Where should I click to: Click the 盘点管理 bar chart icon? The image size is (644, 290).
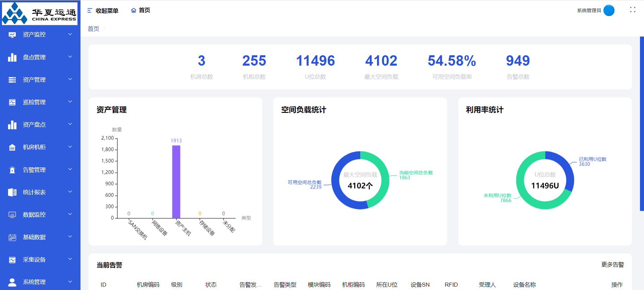coord(12,57)
